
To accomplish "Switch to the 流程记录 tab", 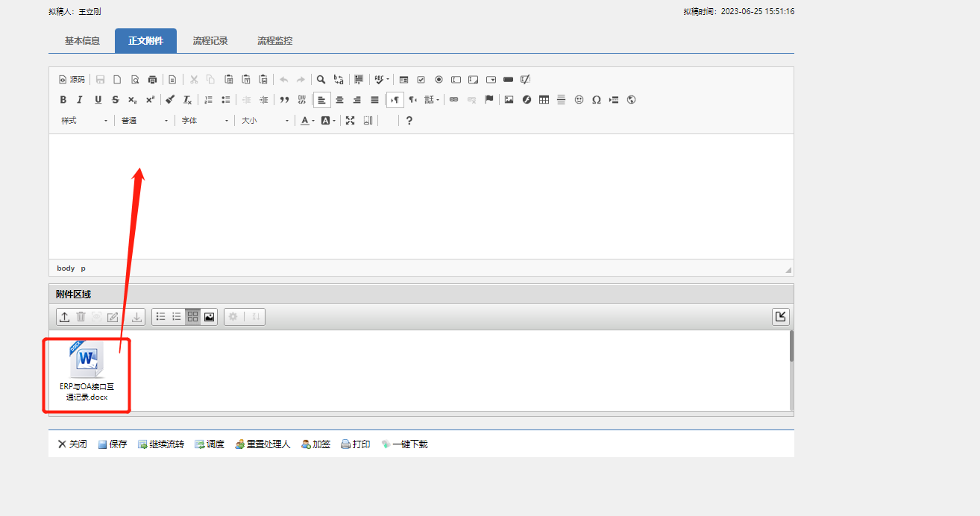I will [210, 41].
